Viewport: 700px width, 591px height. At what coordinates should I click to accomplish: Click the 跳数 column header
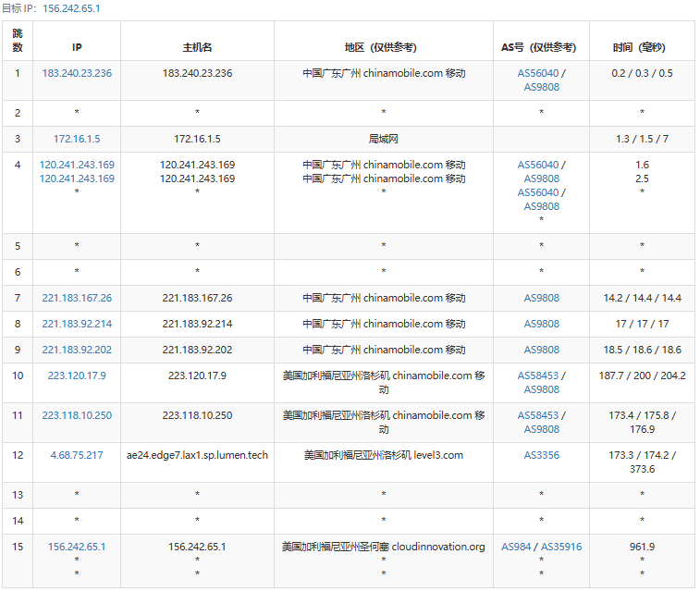pyautogui.click(x=18, y=40)
